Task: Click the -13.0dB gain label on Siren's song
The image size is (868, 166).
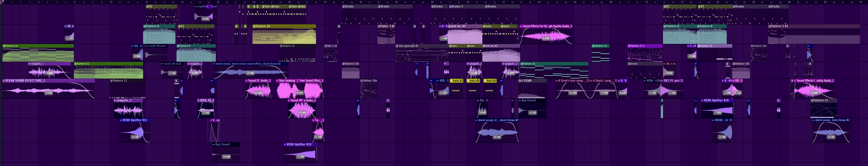Action: (x=604, y=93)
